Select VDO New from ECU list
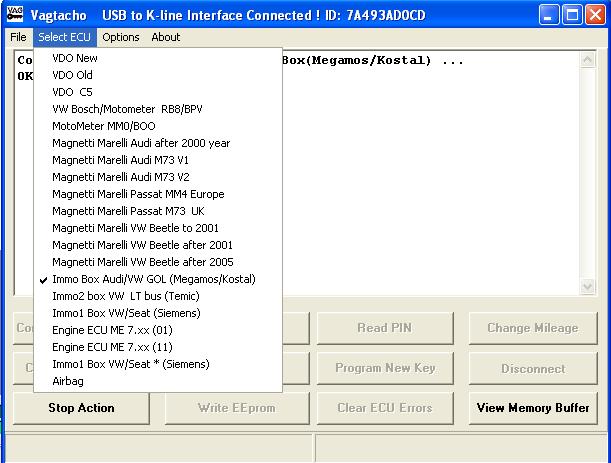 point(158,58)
